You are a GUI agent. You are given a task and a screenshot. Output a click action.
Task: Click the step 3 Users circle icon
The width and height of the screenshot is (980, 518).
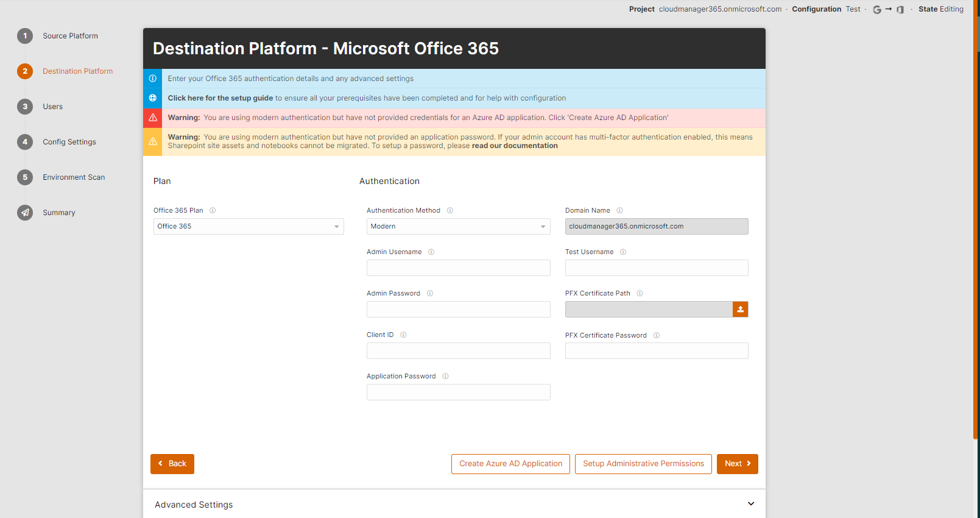coord(25,107)
